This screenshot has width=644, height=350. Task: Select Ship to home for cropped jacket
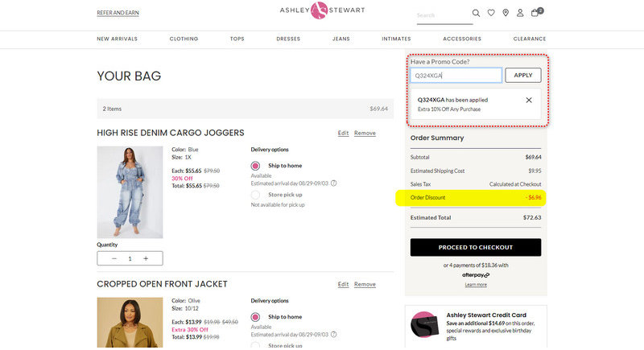point(256,317)
